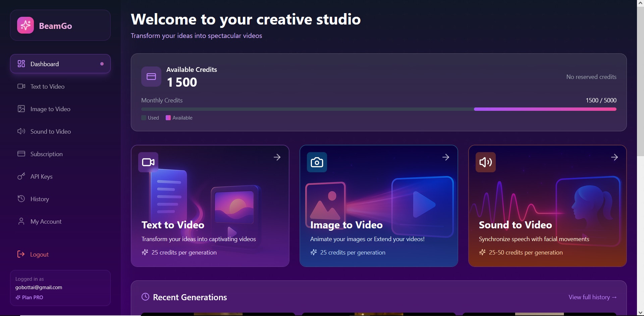Click the video camera icon on Text to Video card
The height and width of the screenshot is (316, 644).
(148, 162)
